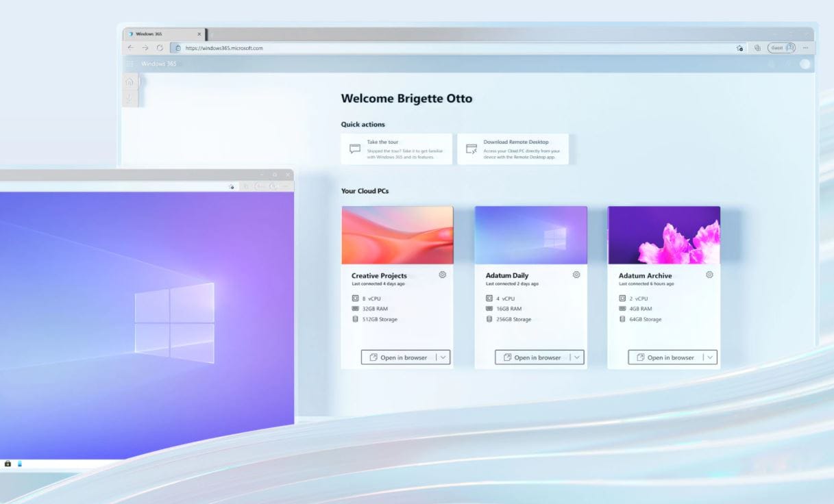Expand the Creative Projects open options arrow

pos(443,357)
